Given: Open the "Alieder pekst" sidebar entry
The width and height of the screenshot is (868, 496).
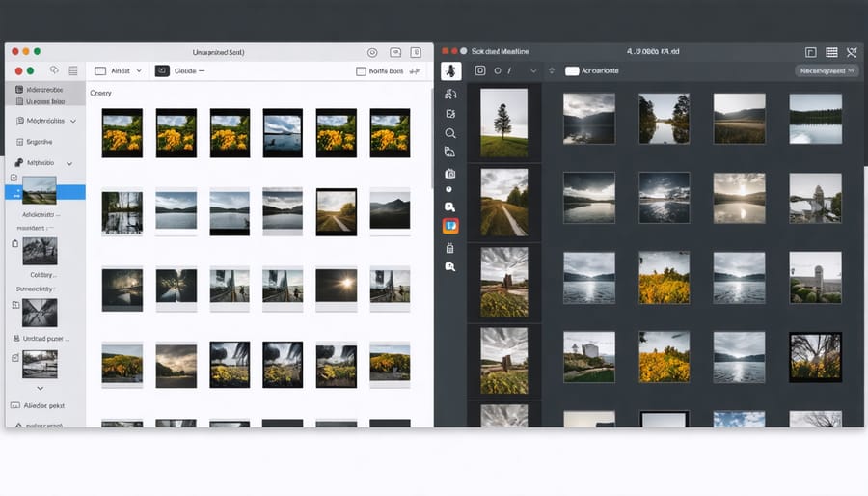Looking at the screenshot, I should click(x=42, y=406).
